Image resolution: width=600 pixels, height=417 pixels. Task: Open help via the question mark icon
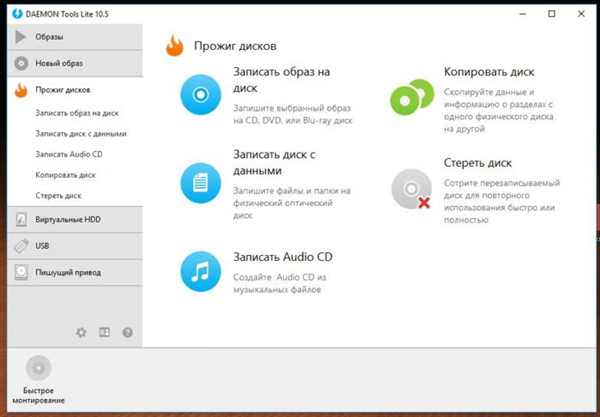coord(127,332)
